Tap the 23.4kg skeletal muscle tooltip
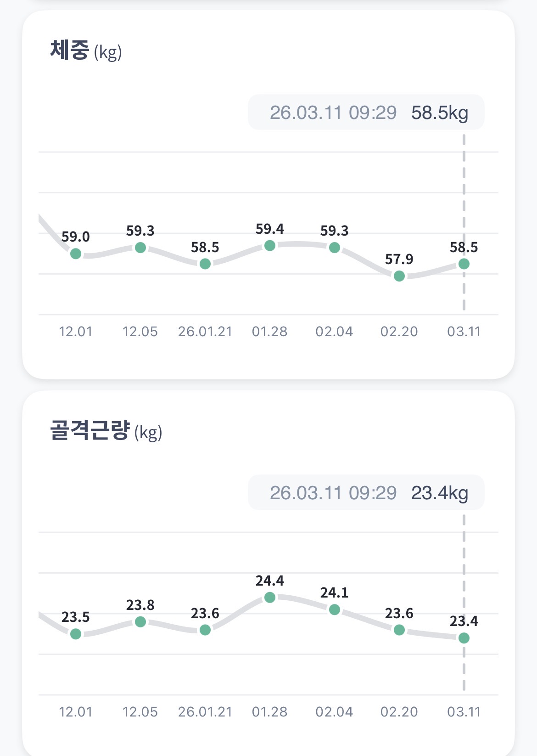The height and width of the screenshot is (756, 537). click(366, 493)
